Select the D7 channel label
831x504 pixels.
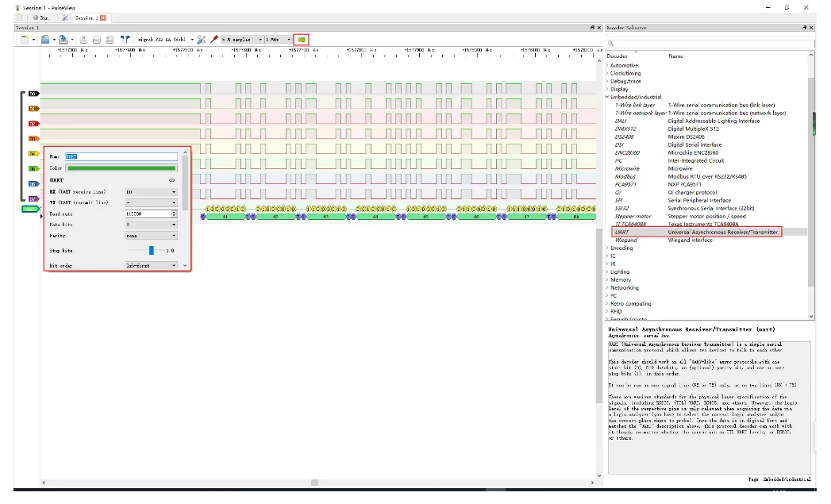click(33, 198)
